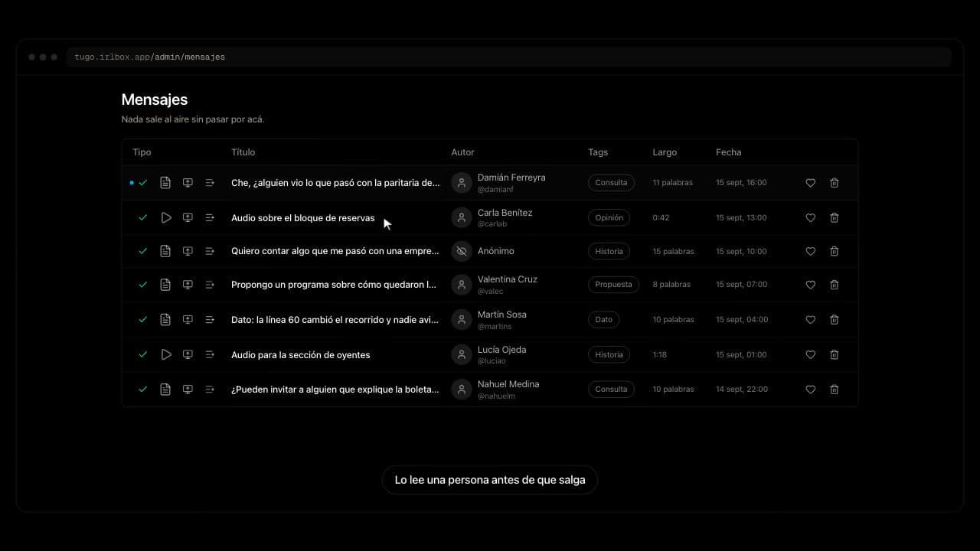
Task: Click the document icon on Nahuel Medina's row
Action: coord(165,390)
